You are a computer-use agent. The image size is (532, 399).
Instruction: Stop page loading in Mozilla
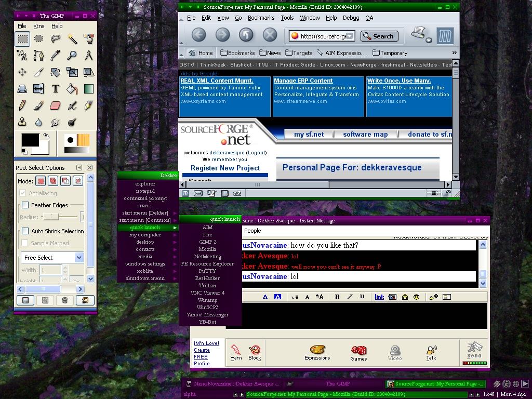(270, 35)
